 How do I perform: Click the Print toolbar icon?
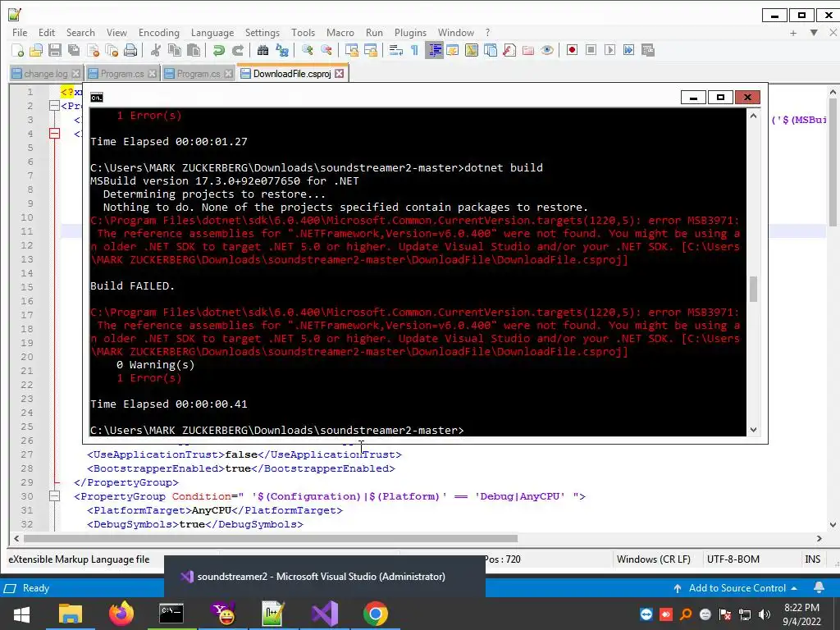coord(130,50)
